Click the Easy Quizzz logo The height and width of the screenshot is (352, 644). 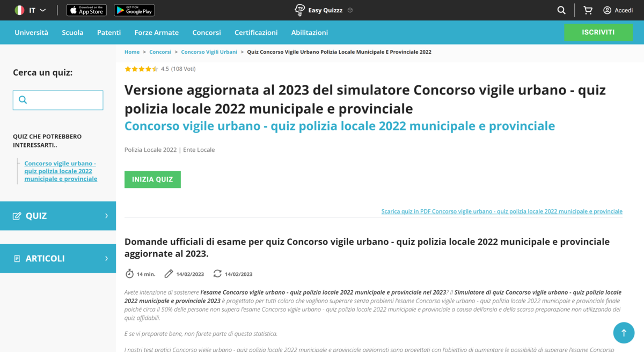319,10
